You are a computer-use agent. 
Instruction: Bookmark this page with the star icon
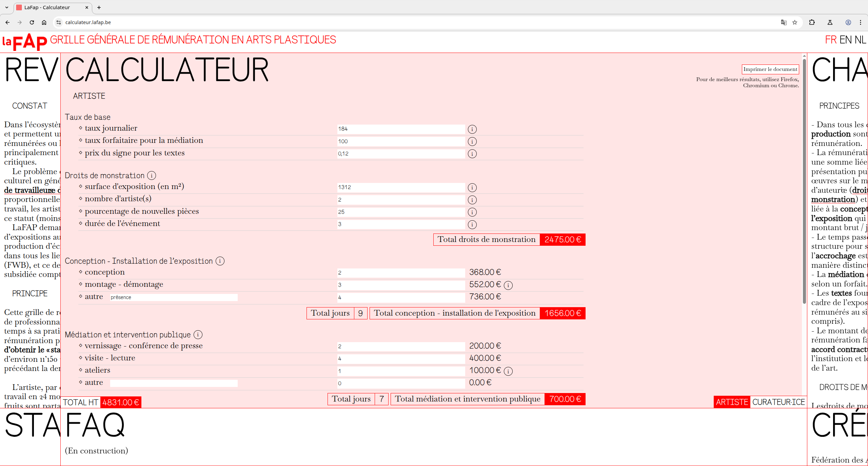click(795, 22)
